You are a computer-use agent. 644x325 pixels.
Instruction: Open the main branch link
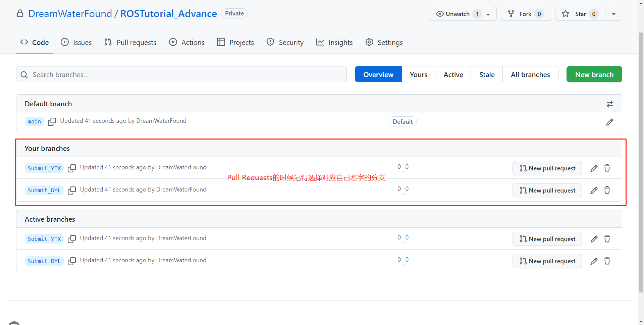[34, 121]
